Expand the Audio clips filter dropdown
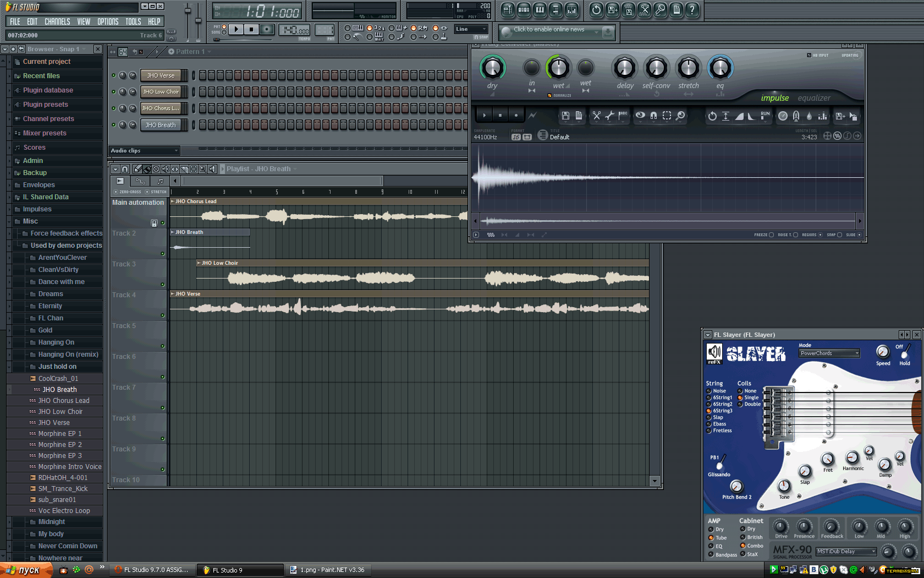 click(x=145, y=151)
